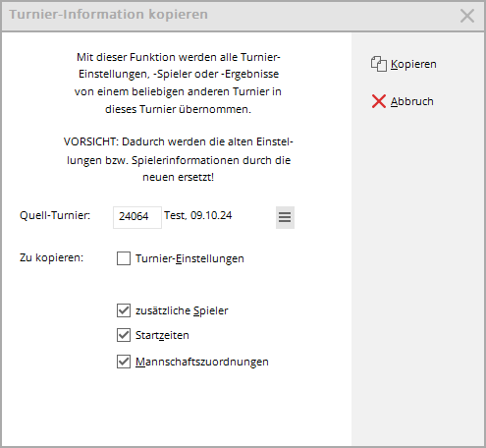Click the red X Abbruch icon
The height and width of the screenshot is (448, 486).
click(379, 101)
